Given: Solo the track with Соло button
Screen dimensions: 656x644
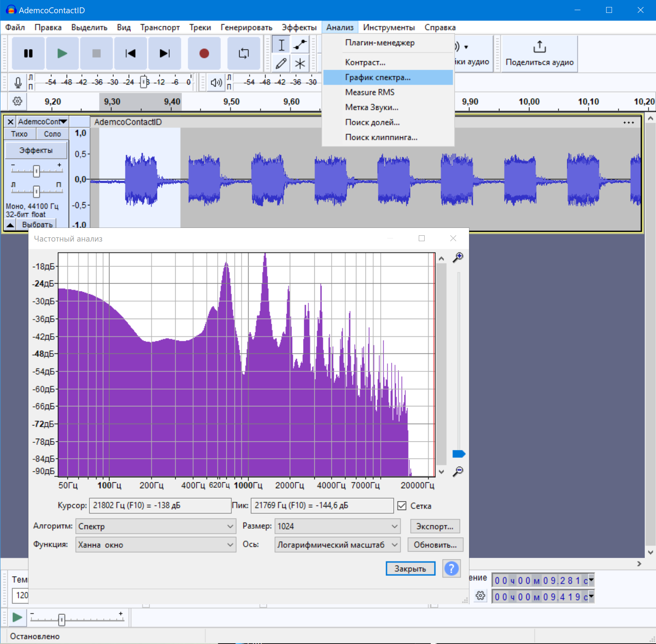Looking at the screenshot, I should coord(52,134).
